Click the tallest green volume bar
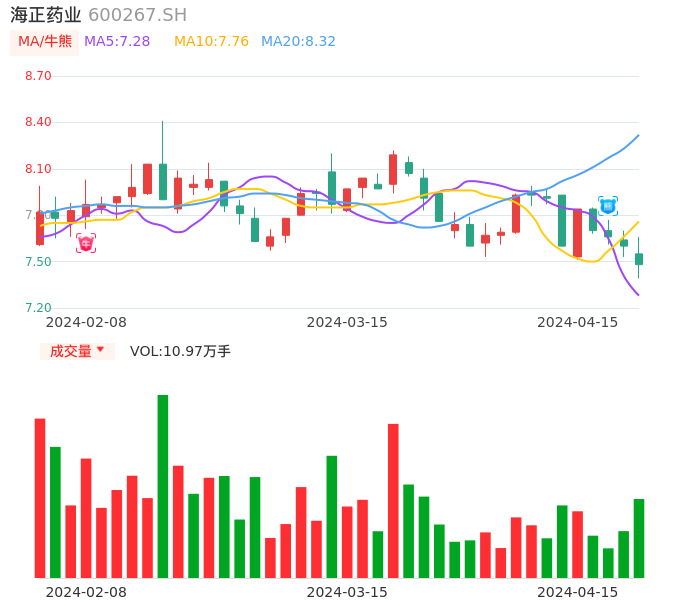 [163, 486]
